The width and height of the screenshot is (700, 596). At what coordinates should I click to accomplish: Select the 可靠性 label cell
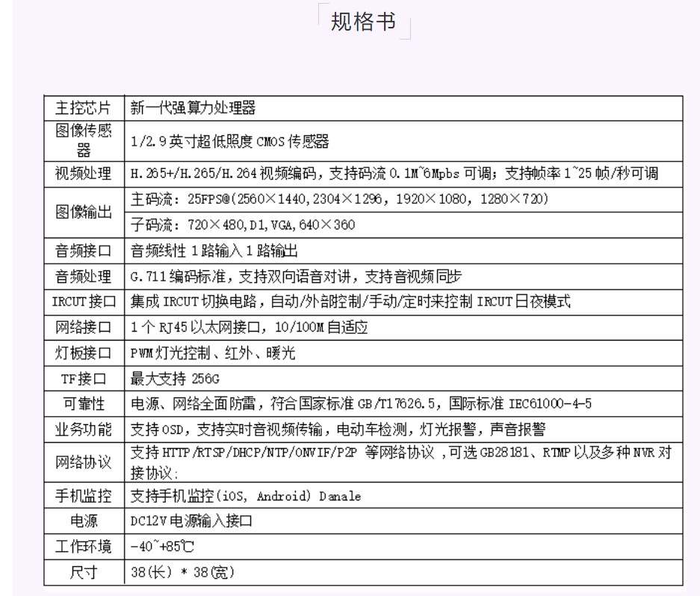pyautogui.click(x=84, y=405)
